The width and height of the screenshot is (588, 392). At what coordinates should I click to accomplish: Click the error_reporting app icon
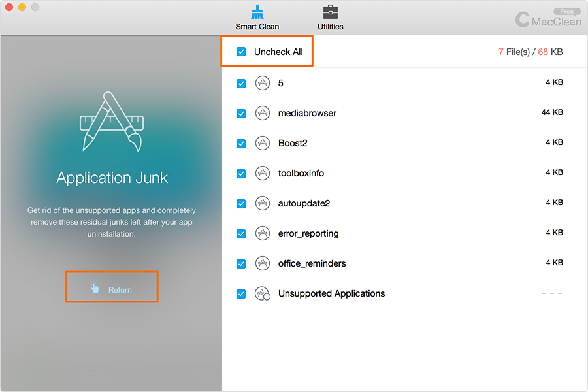click(x=263, y=233)
